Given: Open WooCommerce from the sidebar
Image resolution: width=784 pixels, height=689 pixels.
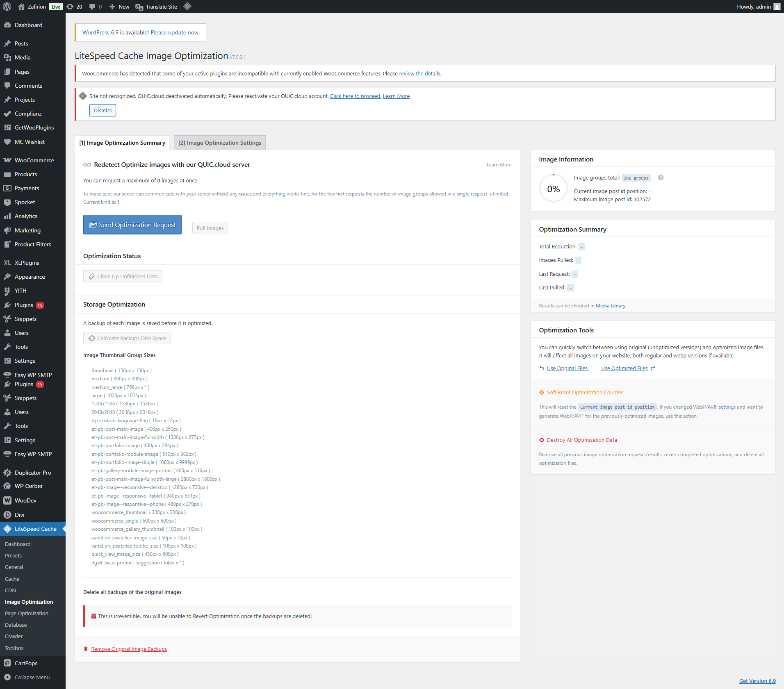Looking at the screenshot, I should click(34, 160).
